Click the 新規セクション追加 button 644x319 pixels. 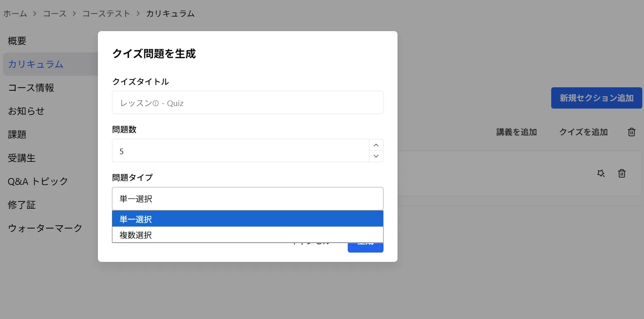596,98
